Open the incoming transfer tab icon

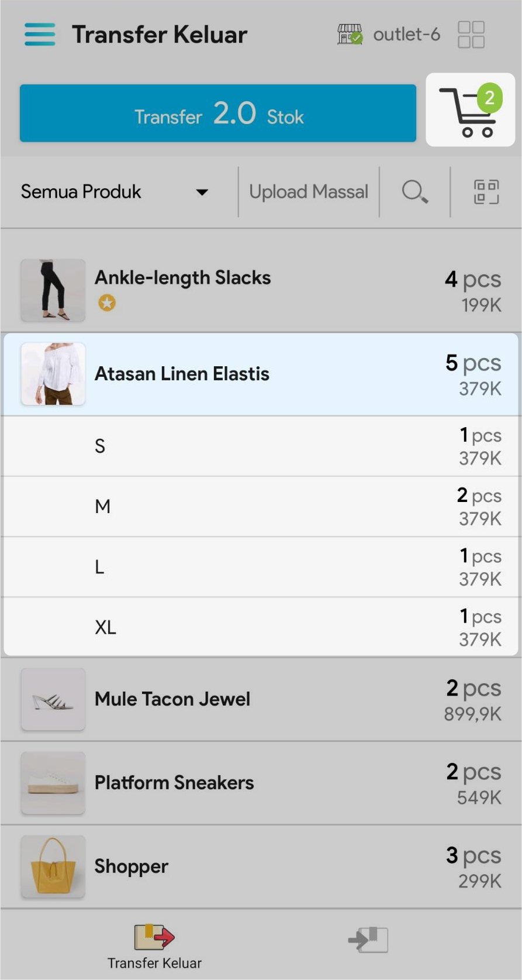(x=368, y=940)
